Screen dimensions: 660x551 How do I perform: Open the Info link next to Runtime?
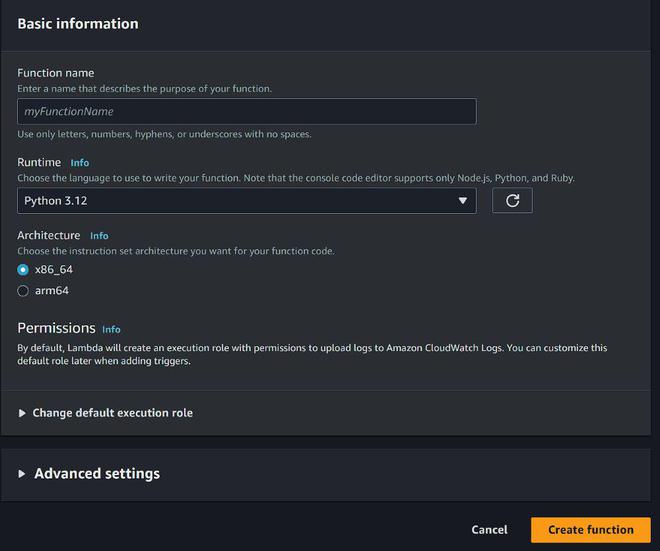[80, 162]
